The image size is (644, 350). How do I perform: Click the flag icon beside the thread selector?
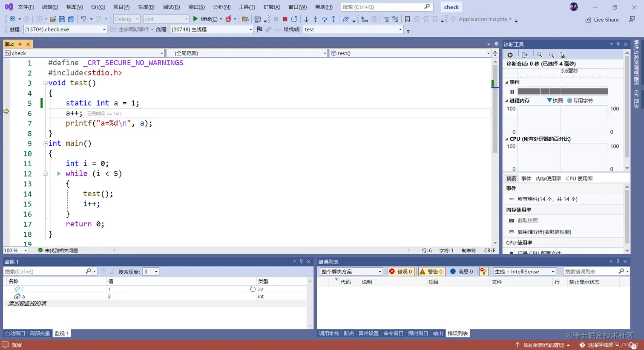(259, 29)
